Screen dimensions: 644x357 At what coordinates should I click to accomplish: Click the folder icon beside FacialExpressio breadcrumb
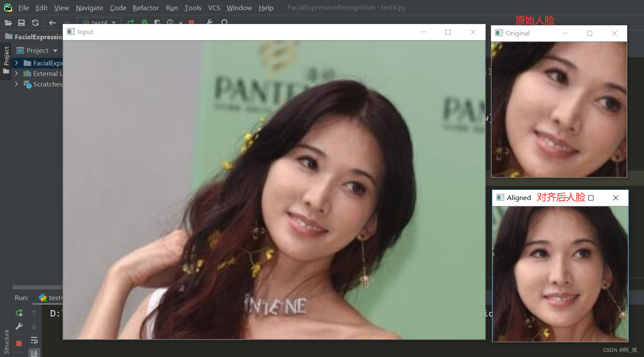pyautogui.click(x=8, y=37)
